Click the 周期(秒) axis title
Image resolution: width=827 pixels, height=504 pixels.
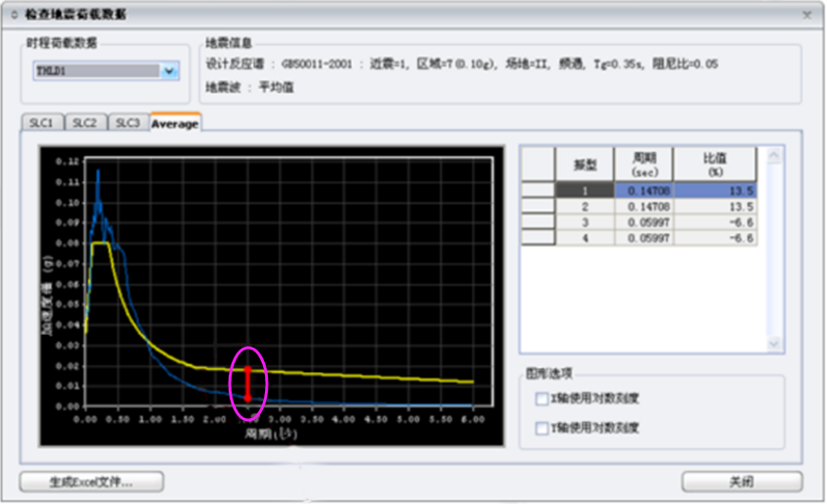271,434
